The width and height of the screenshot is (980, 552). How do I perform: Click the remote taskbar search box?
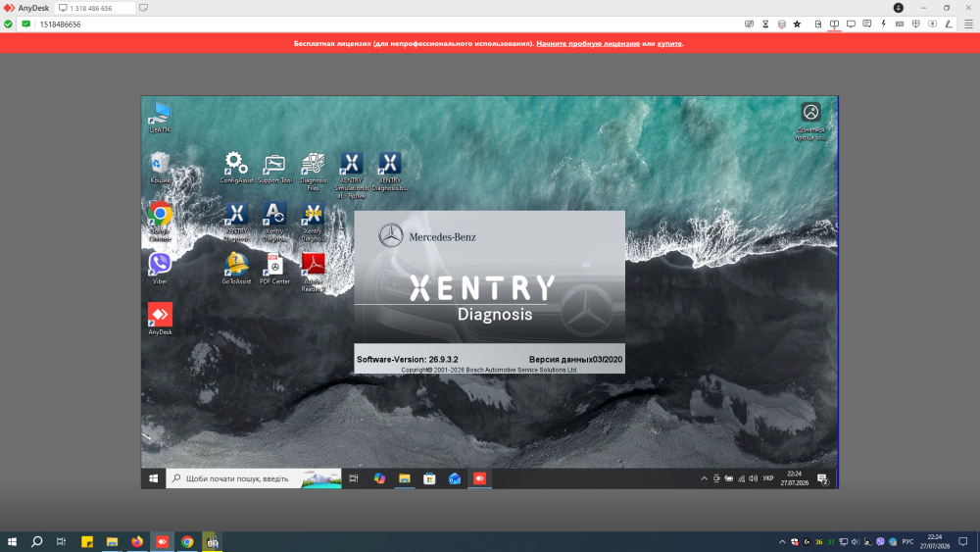click(254, 478)
